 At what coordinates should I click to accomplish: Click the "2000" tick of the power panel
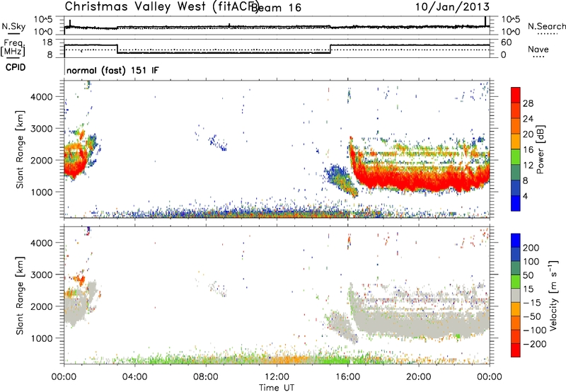click(x=42, y=160)
